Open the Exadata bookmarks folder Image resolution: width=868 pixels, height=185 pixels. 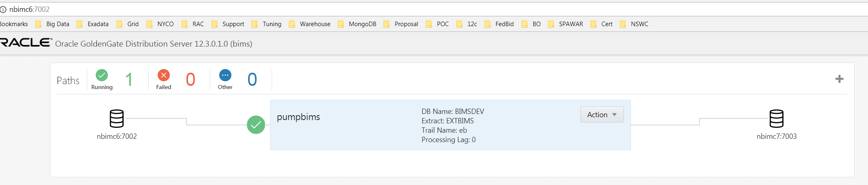pyautogui.click(x=93, y=24)
